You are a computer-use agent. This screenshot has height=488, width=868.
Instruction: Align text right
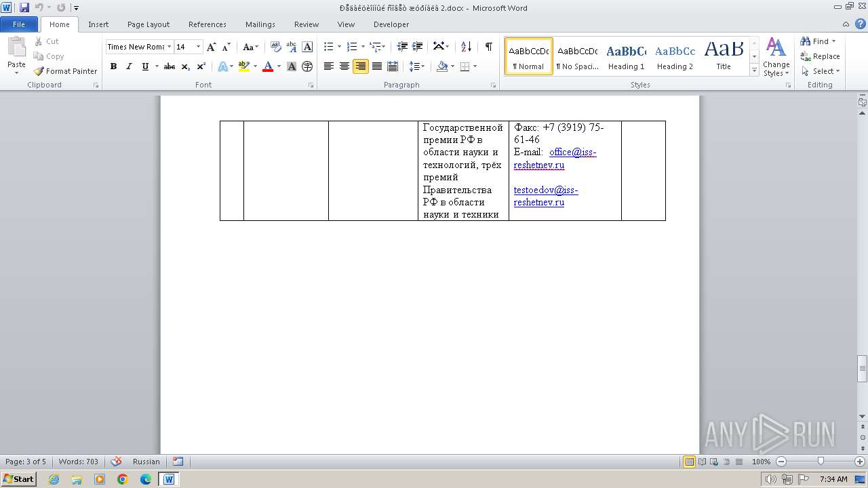pyautogui.click(x=361, y=66)
